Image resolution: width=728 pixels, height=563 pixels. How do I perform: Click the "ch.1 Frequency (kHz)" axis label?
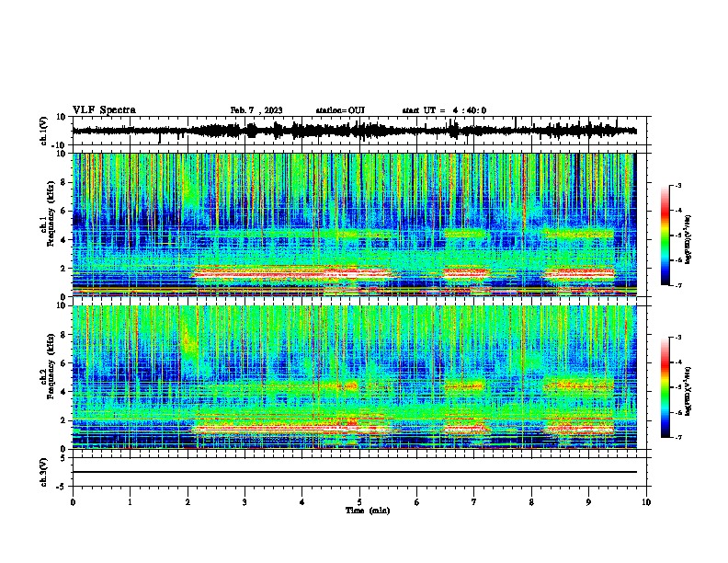[x=47, y=214]
